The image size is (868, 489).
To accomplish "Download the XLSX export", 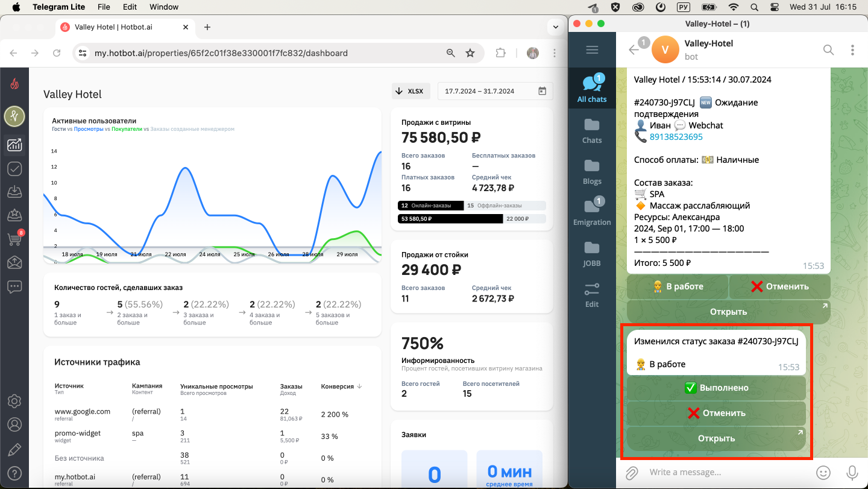I will click(409, 91).
